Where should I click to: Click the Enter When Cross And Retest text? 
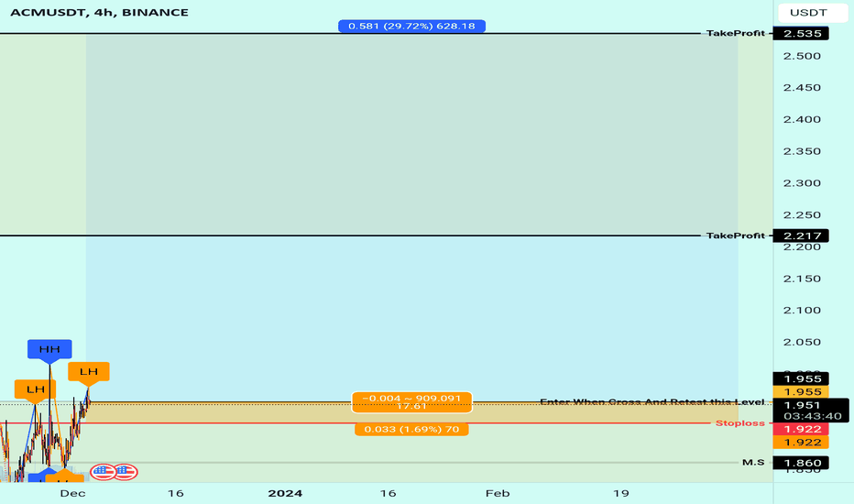[651, 401]
